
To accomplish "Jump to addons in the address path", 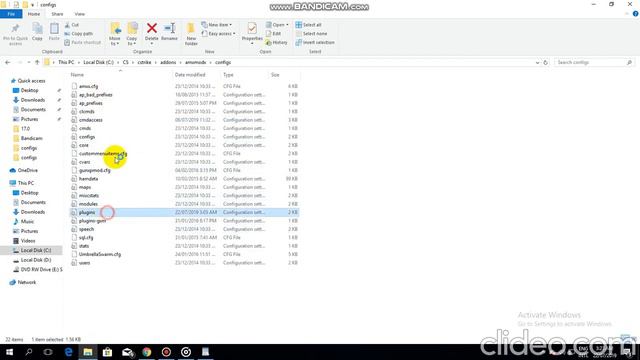I will [x=168, y=62].
